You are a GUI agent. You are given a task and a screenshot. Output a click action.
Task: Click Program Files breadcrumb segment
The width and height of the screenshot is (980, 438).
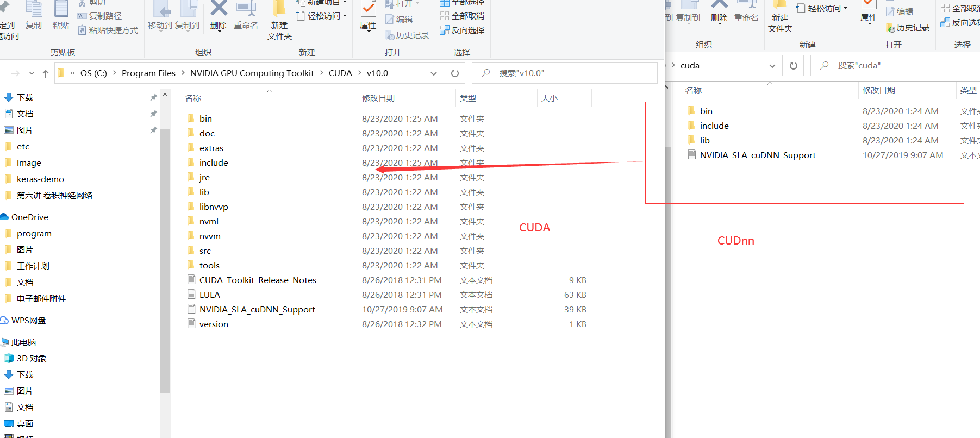(x=148, y=73)
